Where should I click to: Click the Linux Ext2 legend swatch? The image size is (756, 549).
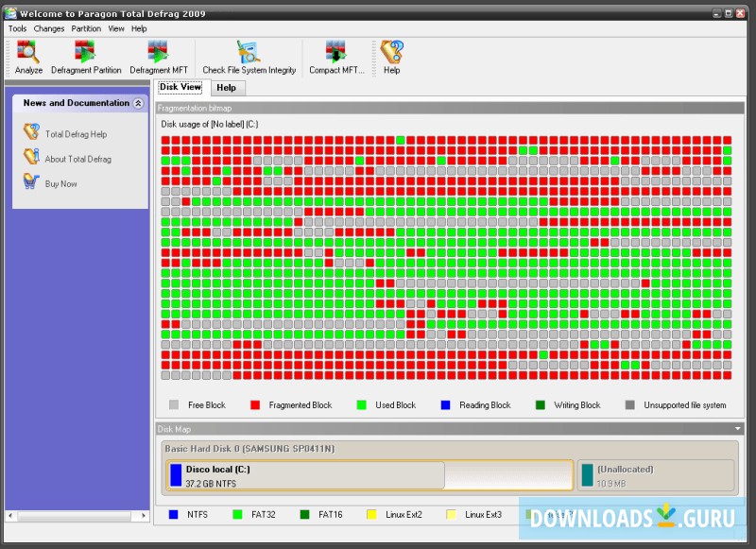(371, 514)
